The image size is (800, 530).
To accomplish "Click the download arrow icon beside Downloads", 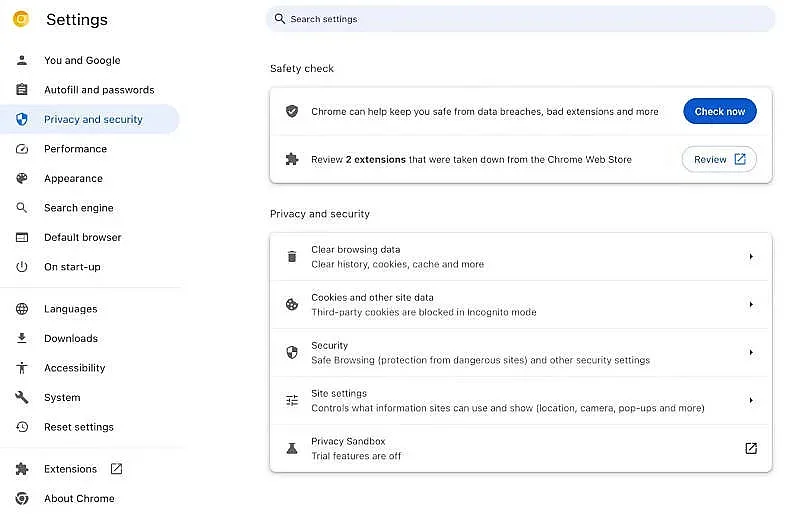I will 22,338.
